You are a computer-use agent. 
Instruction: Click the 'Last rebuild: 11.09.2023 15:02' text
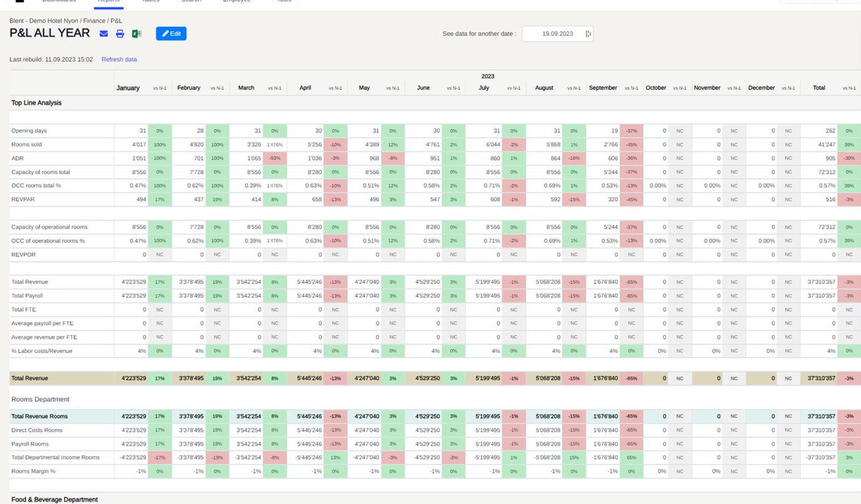(x=51, y=59)
